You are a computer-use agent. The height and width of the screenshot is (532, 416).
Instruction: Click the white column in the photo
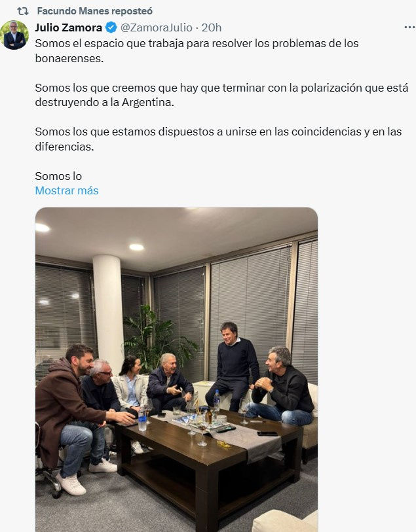(108, 313)
